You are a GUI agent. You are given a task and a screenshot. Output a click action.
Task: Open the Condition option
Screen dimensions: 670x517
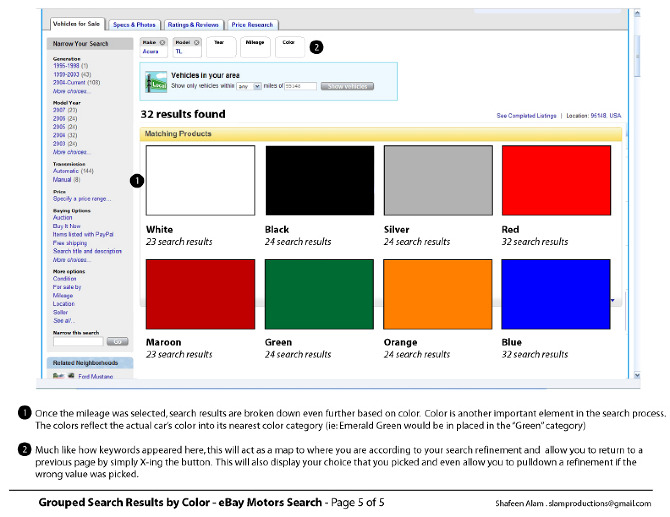[x=65, y=279]
